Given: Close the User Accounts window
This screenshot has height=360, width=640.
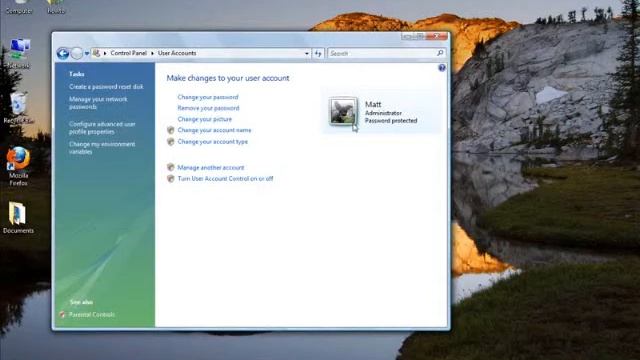Looking at the screenshot, I should pyautogui.click(x=437, y=36).
